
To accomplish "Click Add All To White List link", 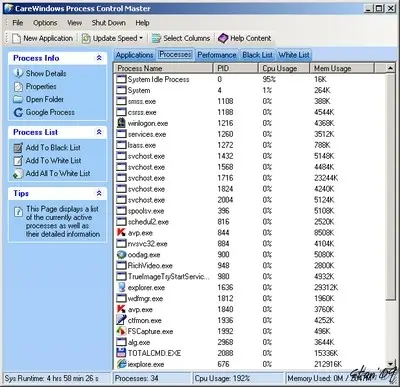I will 58,174.
